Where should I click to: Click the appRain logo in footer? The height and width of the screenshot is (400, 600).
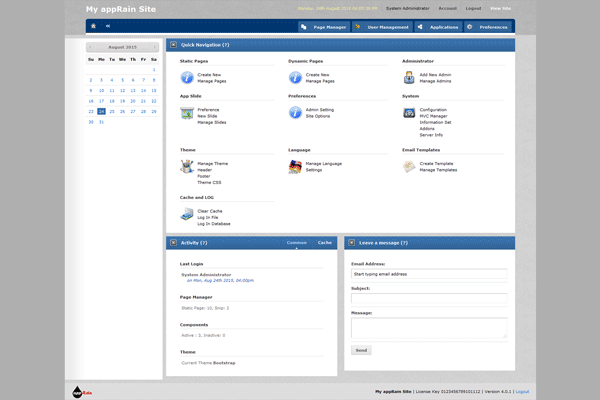pos(82,392)
